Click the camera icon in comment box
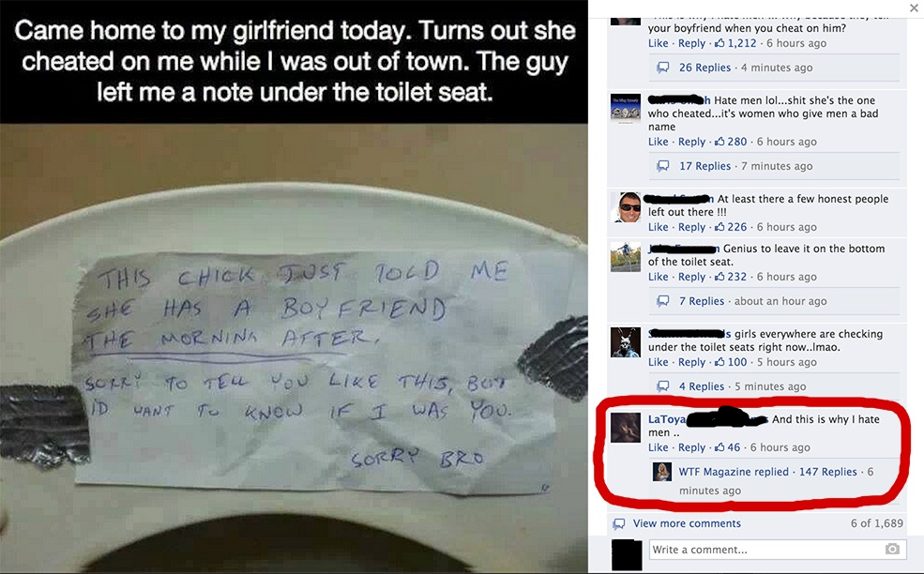Viewport: 924px width, 574px height. pyautogui.click(x=892, y=550)
